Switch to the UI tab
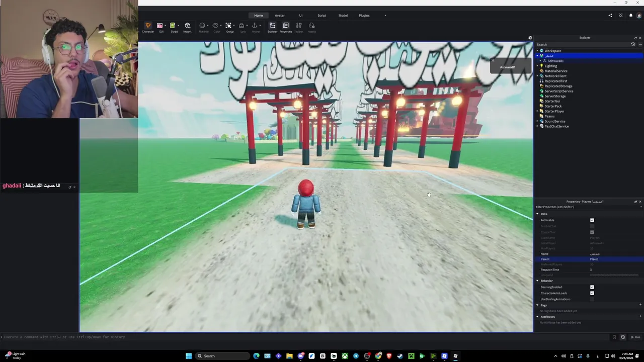The height and width of the screenshot is (362, 644). pos(301,15)
